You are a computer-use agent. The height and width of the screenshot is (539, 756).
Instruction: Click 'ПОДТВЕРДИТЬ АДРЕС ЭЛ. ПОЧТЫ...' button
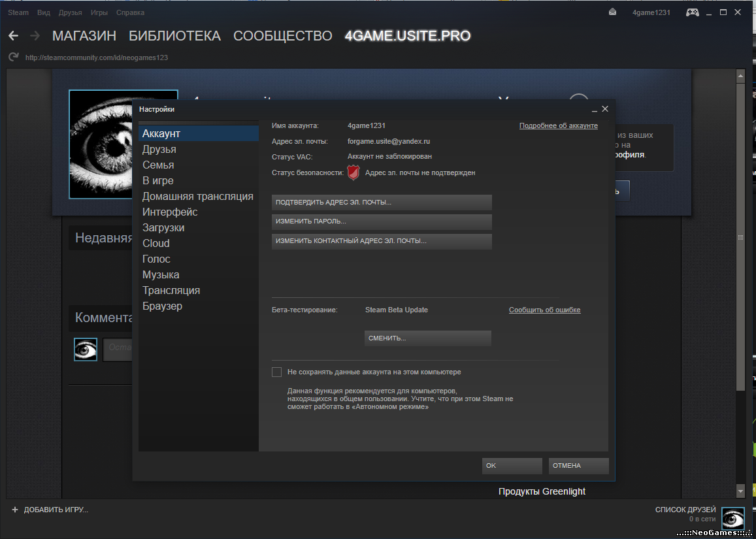382,203
